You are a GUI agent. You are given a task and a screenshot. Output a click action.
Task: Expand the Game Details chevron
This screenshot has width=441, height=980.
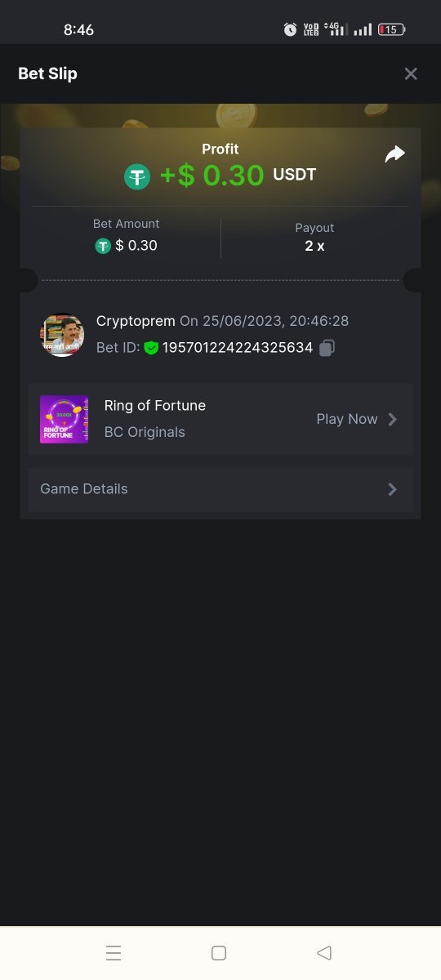[393, 489]
